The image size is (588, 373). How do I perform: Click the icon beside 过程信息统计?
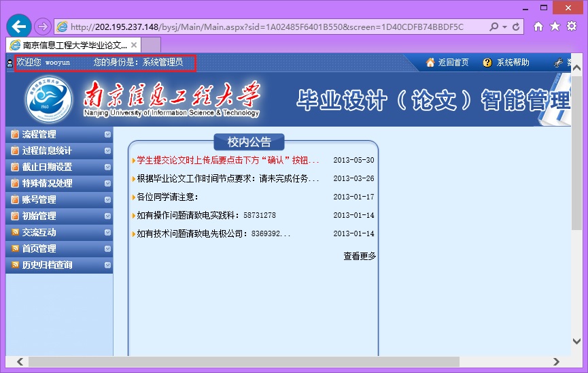pos(15,150)
